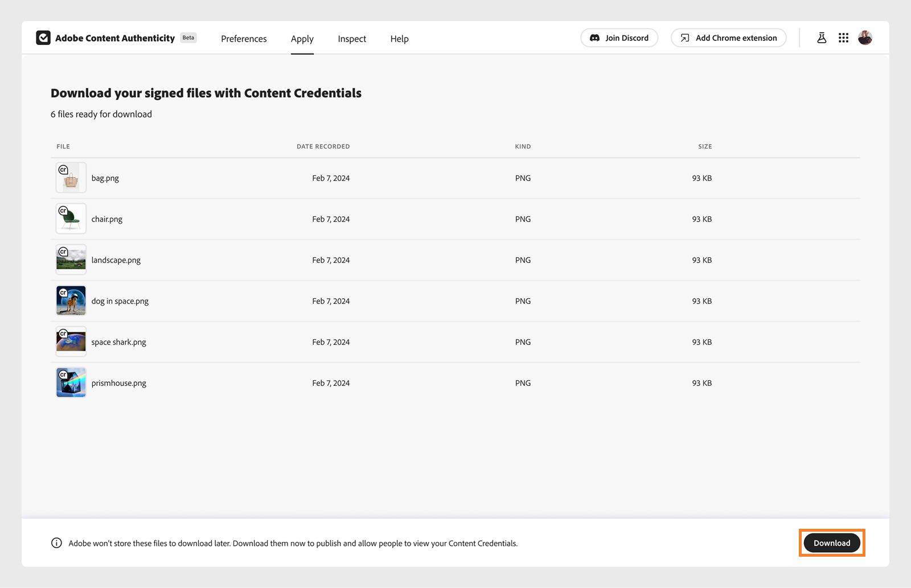Open the dog in space.png thumbnail
Image resolution: width=911 pixels, height=588 pixels.
pyautogui.click(x=71, y=301)
